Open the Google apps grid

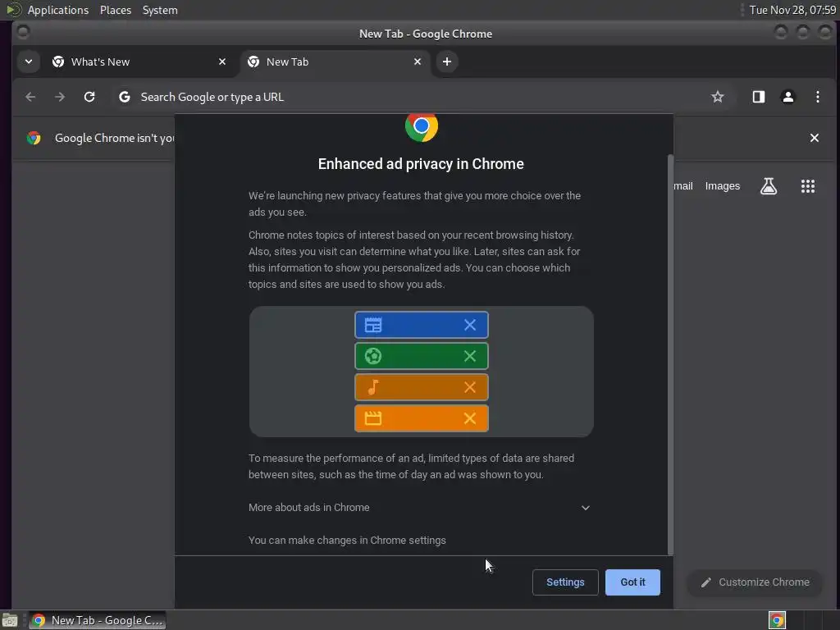click(x=808, y=186)
